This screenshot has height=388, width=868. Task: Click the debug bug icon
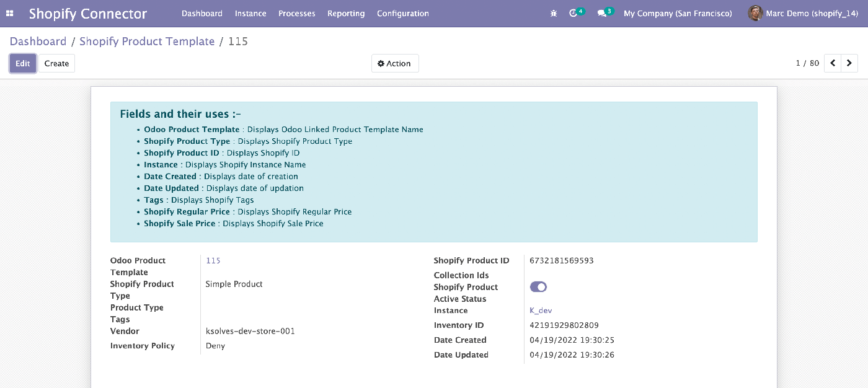click(x=554, y=13)
